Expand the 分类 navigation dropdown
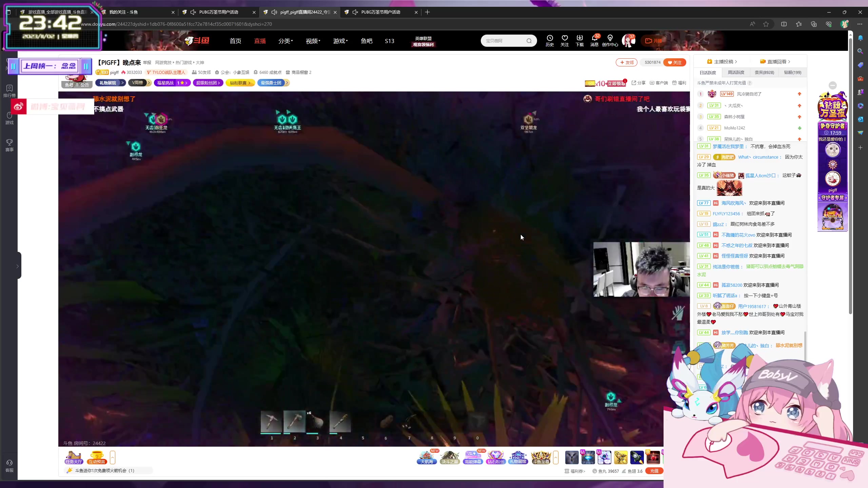This screenshot has width=868, height=488. click(285, 41)
